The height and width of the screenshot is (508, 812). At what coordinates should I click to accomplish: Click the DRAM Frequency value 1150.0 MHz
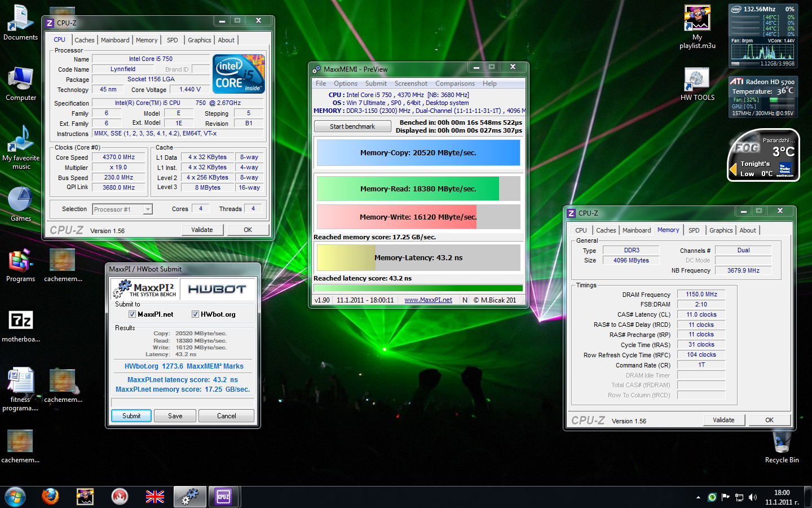701,294
